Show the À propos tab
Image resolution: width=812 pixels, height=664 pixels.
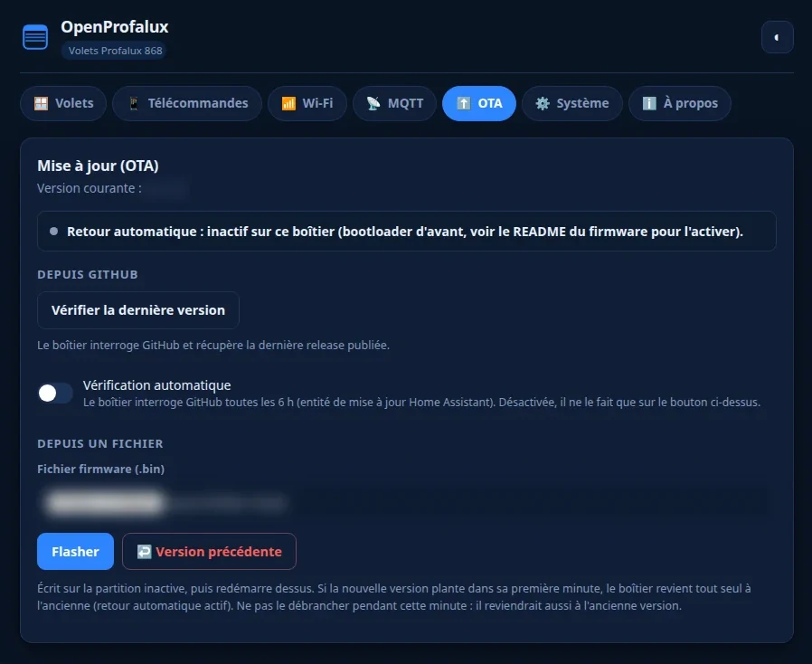[x=680, y=103]
